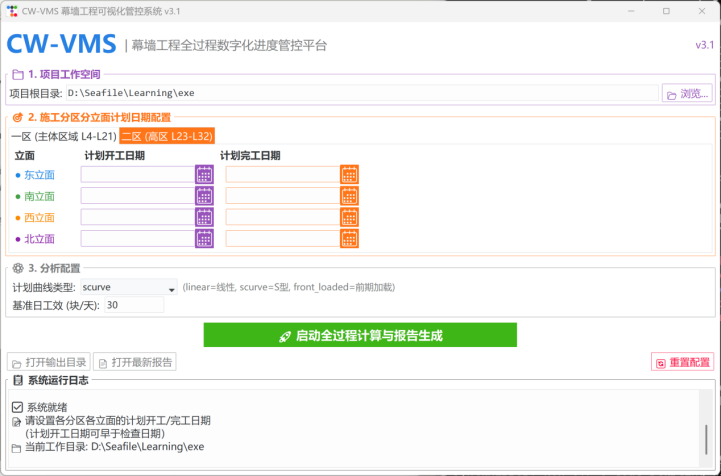Open calendar for 东立面 planned start date

coord(204,174)
